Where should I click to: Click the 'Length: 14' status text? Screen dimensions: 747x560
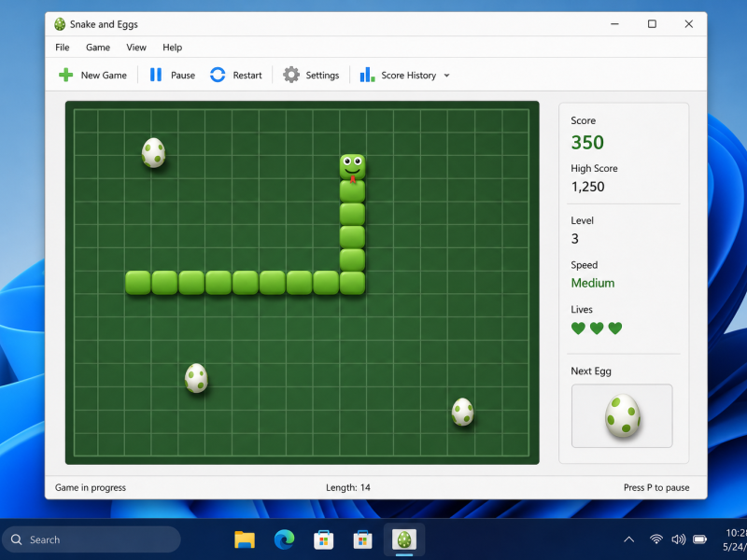[348, 487]
